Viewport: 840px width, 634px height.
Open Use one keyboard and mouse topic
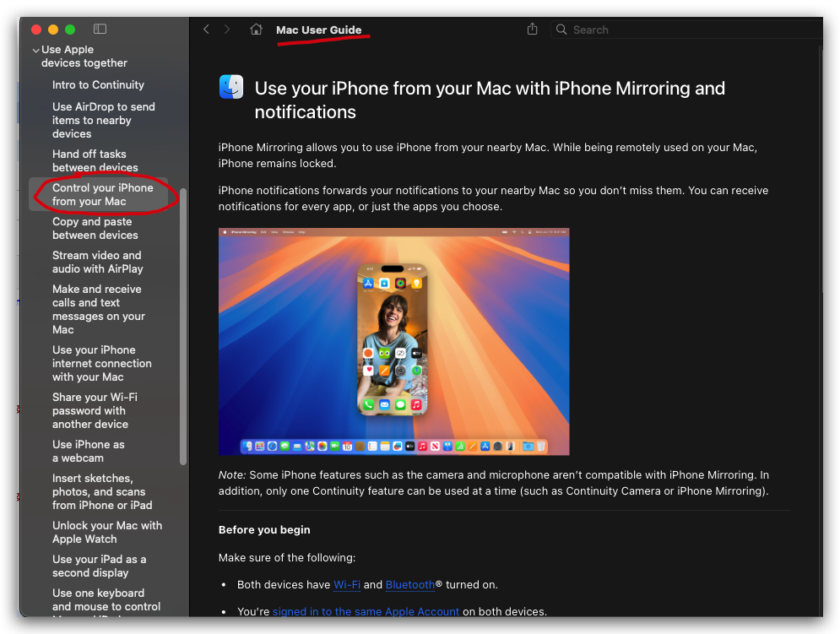tap(106, 599)
